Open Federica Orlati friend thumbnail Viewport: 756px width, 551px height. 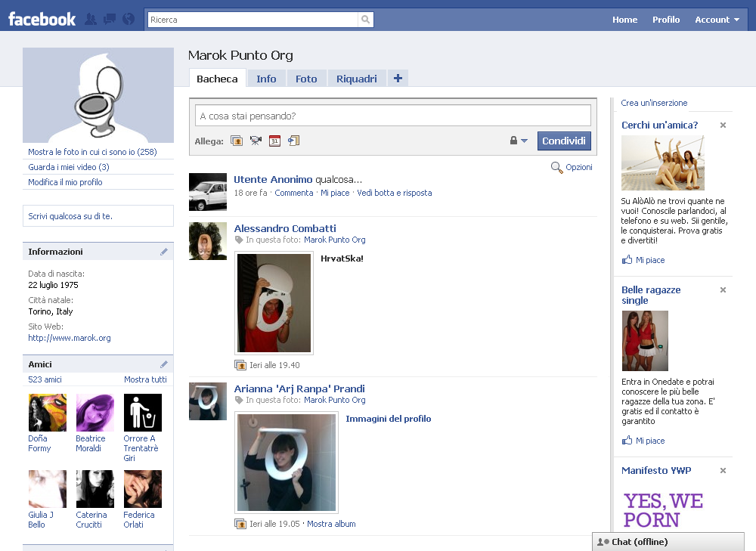point(143,489)
